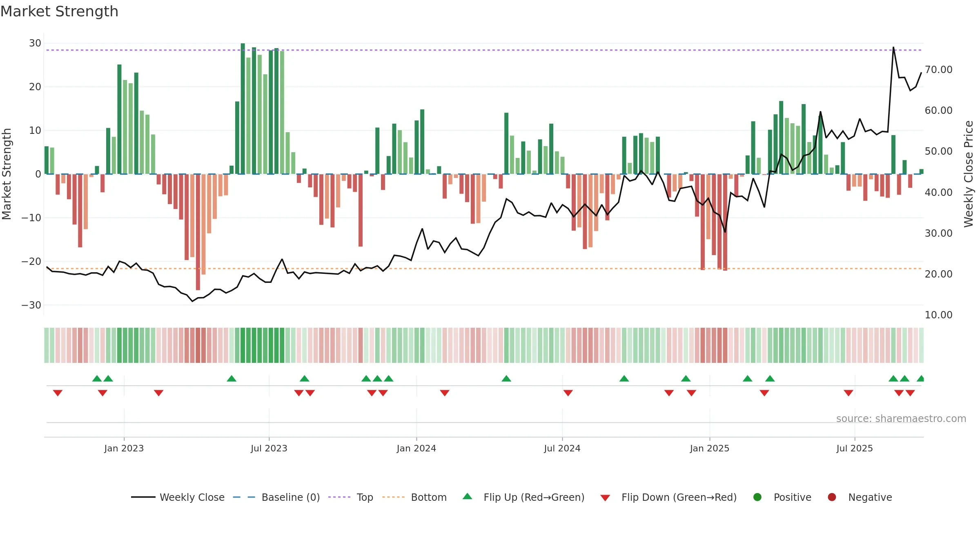Click the 70.00 price axis label
This screenshot has height=551, width=980.
pos(938,70)
